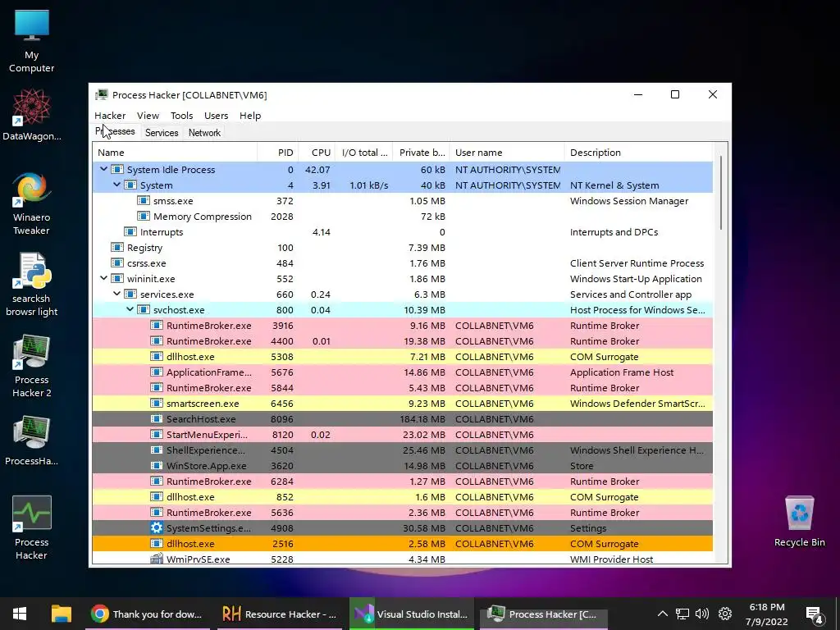Image resolution: width=840 pixels, height=630 pixels.
Task: Select RuntimeBroker.exe with PID 5636
Action: [403, 513]
